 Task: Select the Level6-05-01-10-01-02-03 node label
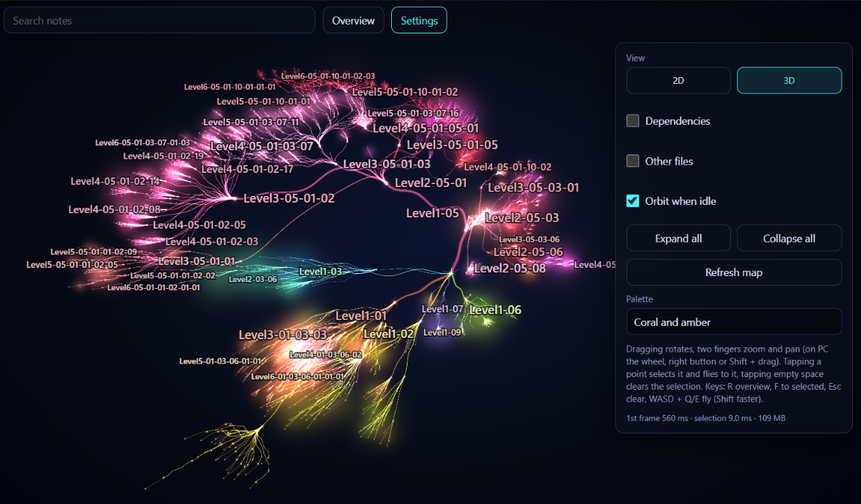(x=328, y=76)
